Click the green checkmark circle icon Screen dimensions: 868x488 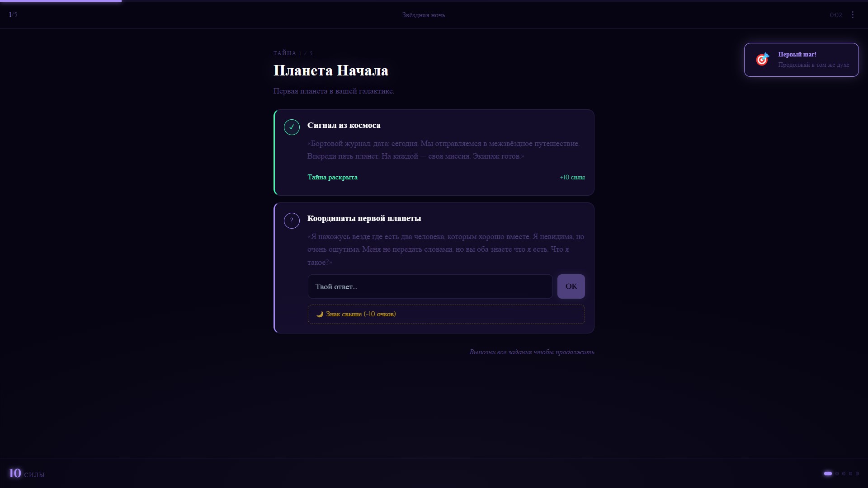(292, 127)
